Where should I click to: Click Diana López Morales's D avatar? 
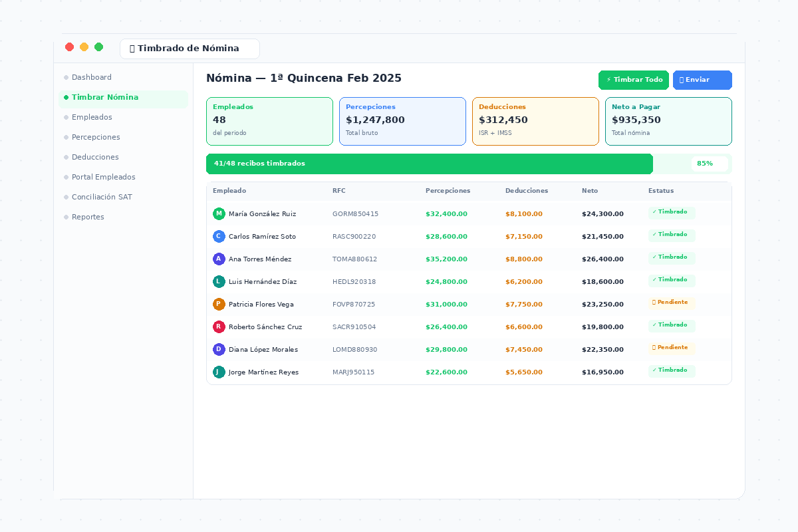(219, 349)
